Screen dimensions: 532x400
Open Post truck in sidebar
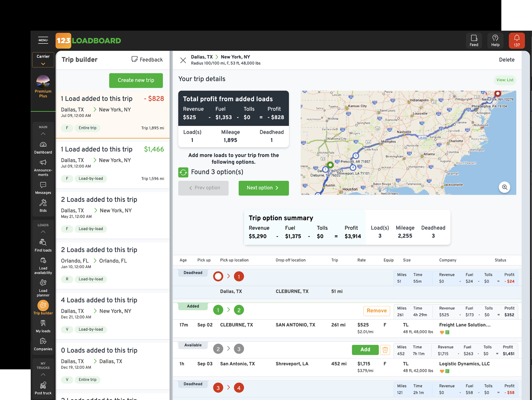coord(43,388)
